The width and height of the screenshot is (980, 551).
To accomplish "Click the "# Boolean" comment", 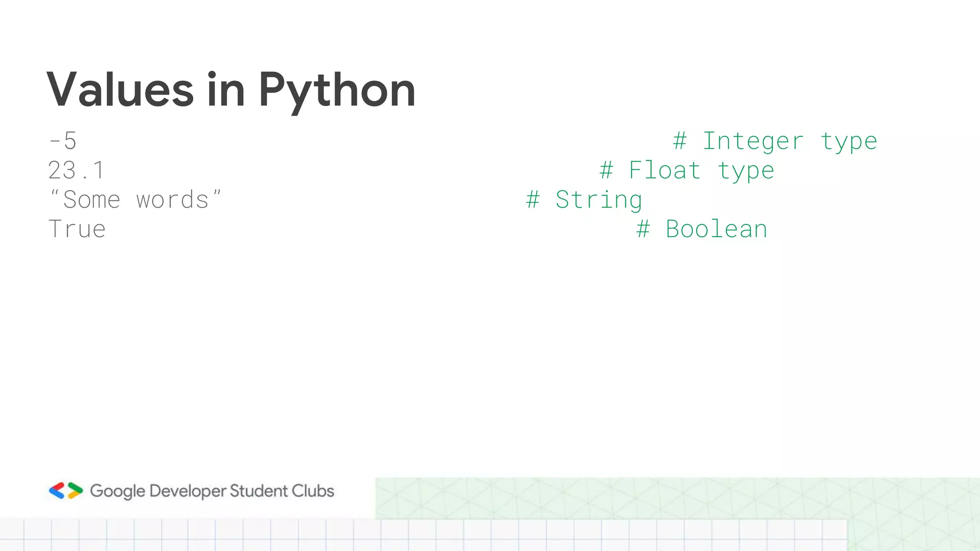I will pos(702,229).
